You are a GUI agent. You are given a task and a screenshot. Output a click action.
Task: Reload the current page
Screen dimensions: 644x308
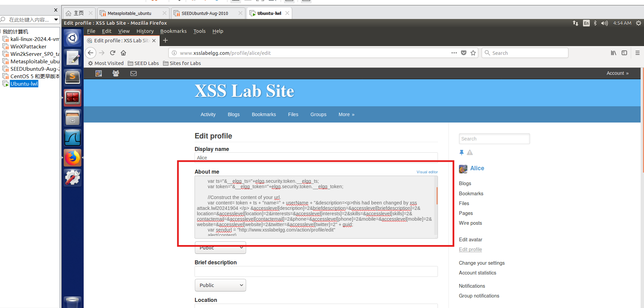(113, 53)
